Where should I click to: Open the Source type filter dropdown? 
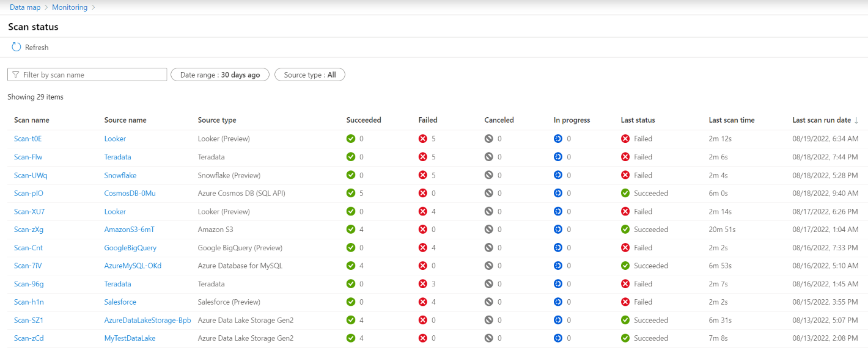pyautogui.click(x=310, y=74)
